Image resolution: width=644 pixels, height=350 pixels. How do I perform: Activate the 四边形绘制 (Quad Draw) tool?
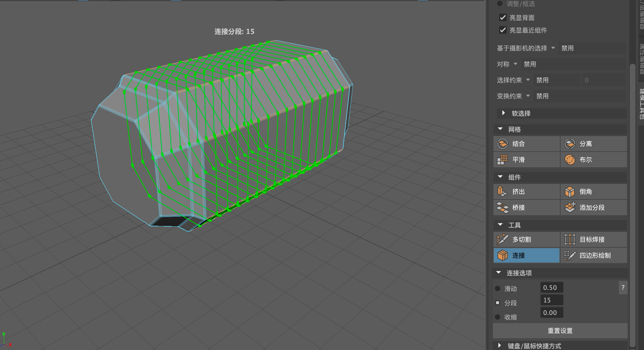click(x=570, y=255)
